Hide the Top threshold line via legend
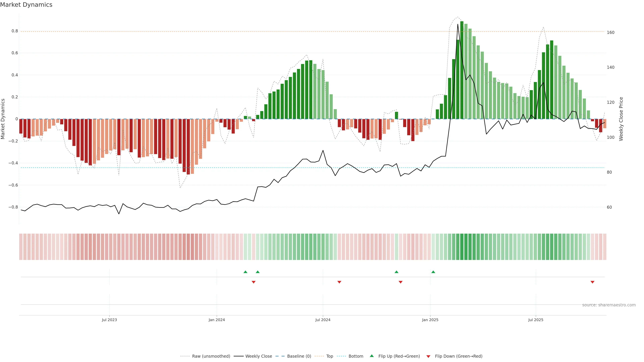 point(330,356)
